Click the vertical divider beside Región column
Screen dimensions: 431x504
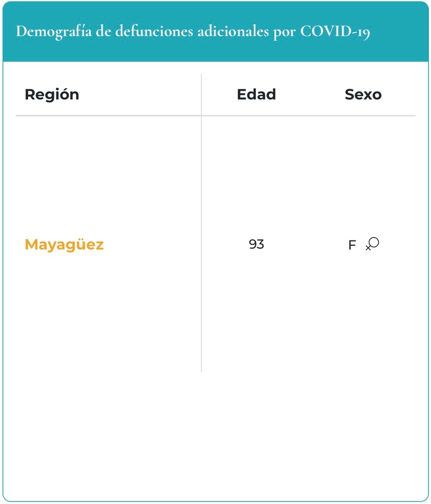(x=201, y=223)
